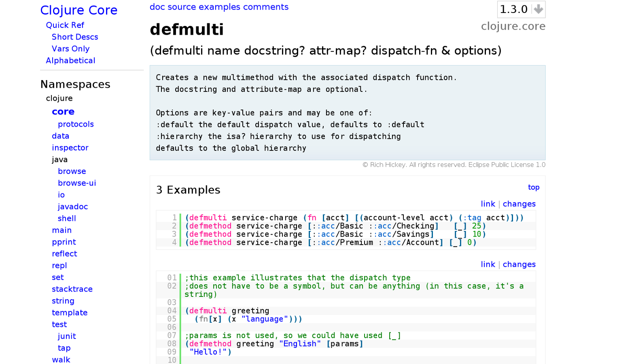Click the clojure namespace group label

pos(59,98)
